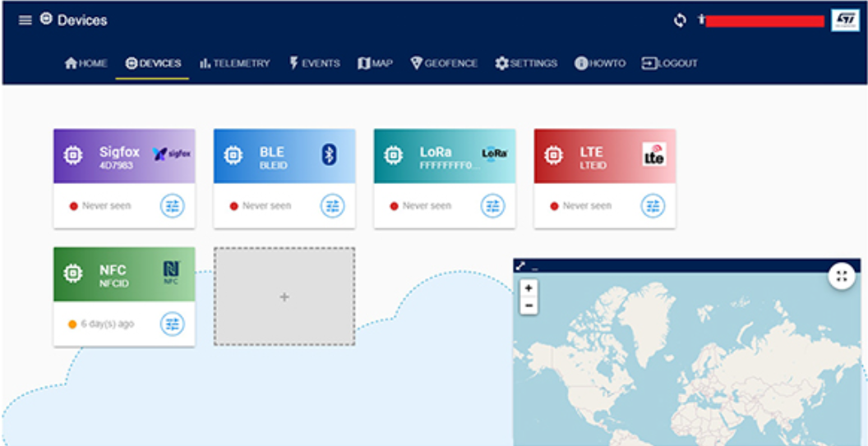This screenshot has height=446, width=868.
Task: Open the Events tab
Action: coord(314,63)
